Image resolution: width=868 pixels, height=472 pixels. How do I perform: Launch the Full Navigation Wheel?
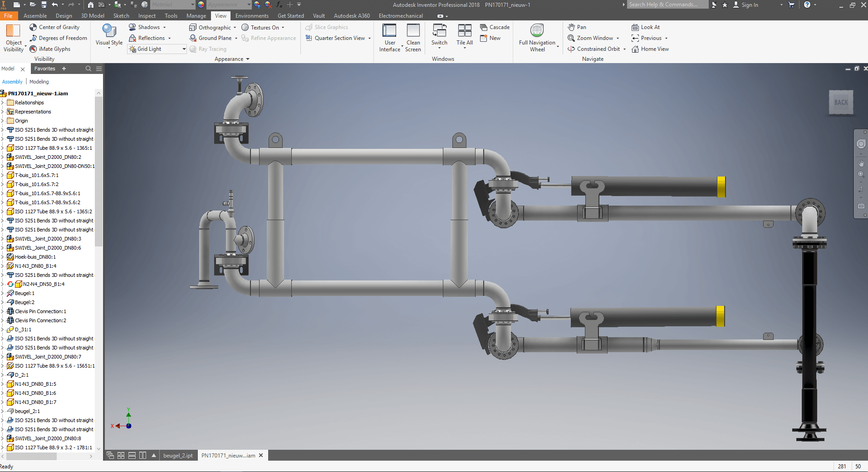pos(537,38)
